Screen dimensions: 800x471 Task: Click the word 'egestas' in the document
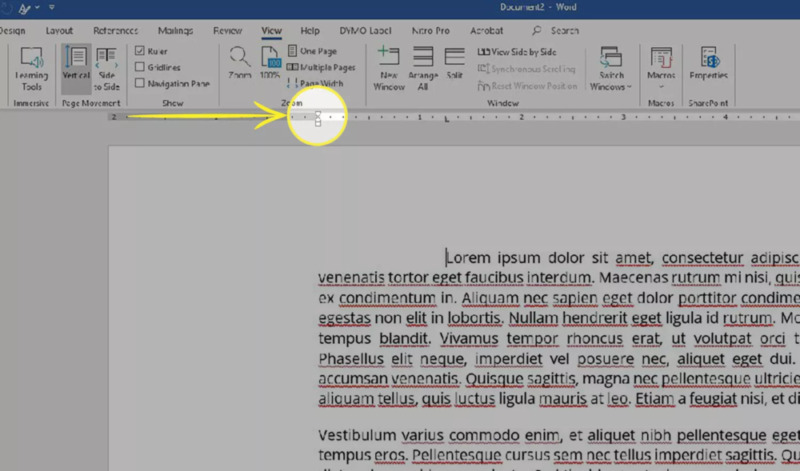344,318
